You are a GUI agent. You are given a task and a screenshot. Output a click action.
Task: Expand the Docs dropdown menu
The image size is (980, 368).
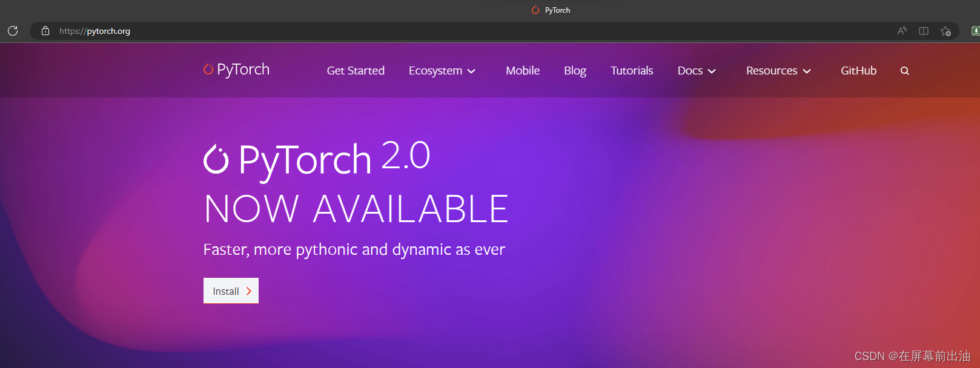[x=697, y=71]
